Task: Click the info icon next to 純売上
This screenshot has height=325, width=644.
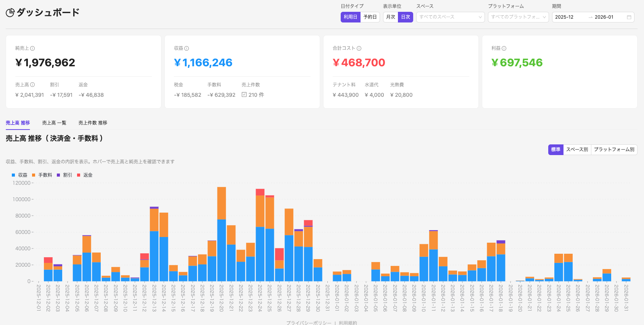Action: (32, 48)
